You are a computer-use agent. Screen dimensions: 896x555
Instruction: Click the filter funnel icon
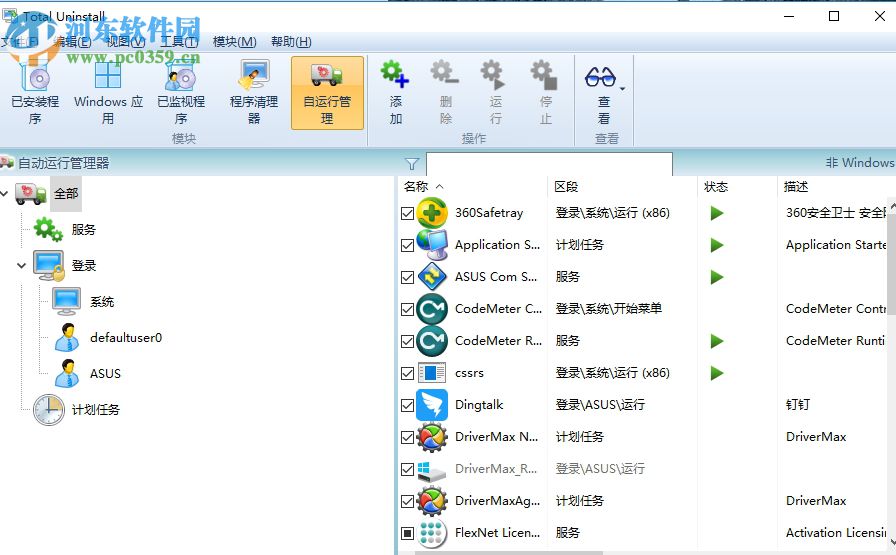(412, 164)
